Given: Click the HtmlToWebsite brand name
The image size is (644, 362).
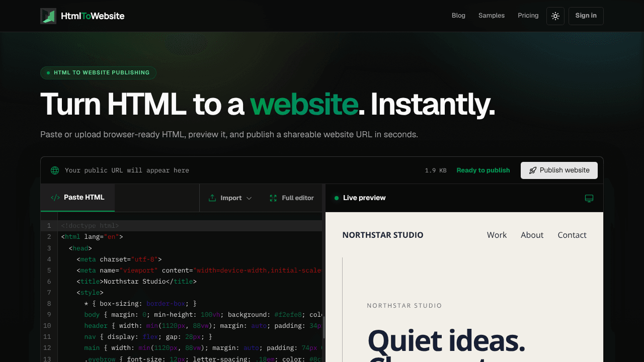Looking at the screenshot, I should pyautogui.click(x=93, y=16).
